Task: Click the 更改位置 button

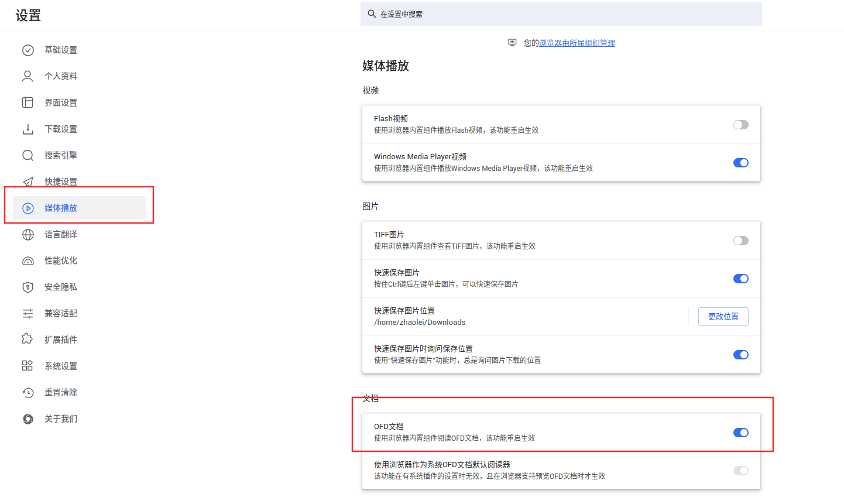Action: coord(723,317)
